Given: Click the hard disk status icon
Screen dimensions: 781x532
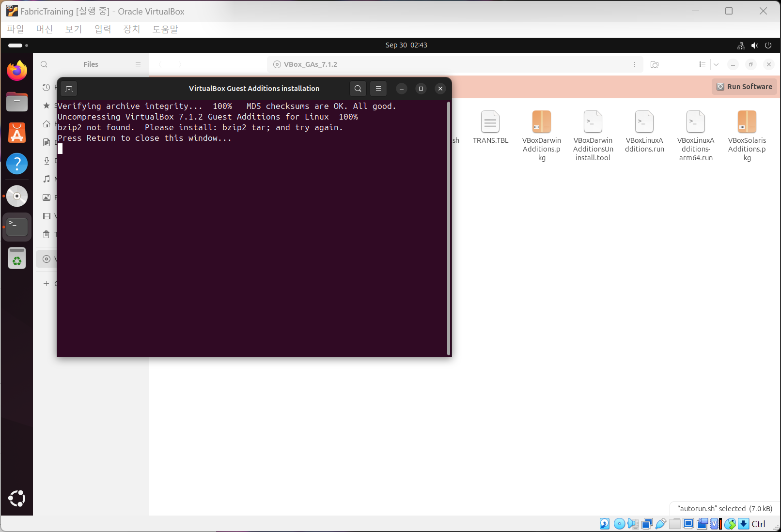Looking at the screenshot, I should click(x=605, y=524).
